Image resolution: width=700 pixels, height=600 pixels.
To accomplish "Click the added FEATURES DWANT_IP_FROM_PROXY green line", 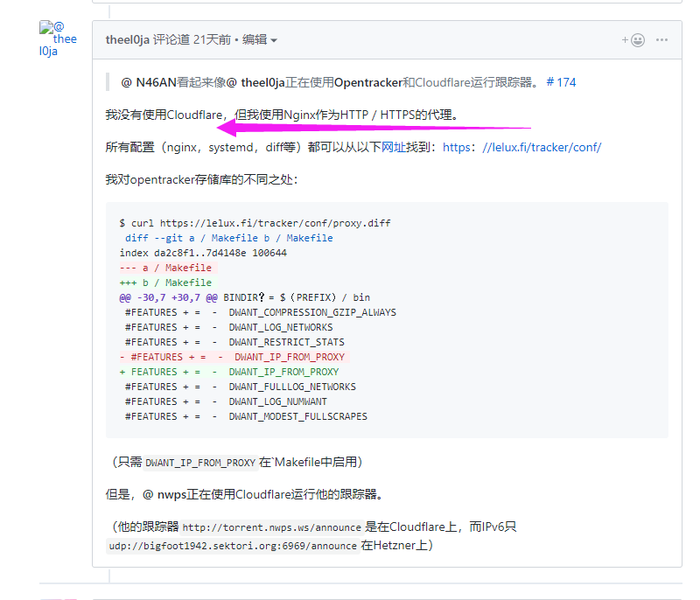I will coord(229,372).
